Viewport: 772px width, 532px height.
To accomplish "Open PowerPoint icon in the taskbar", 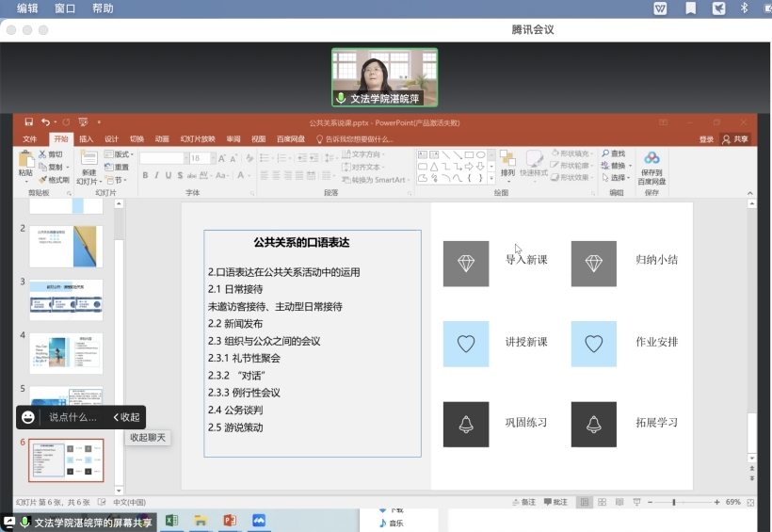I will click(x=229, y=521).
